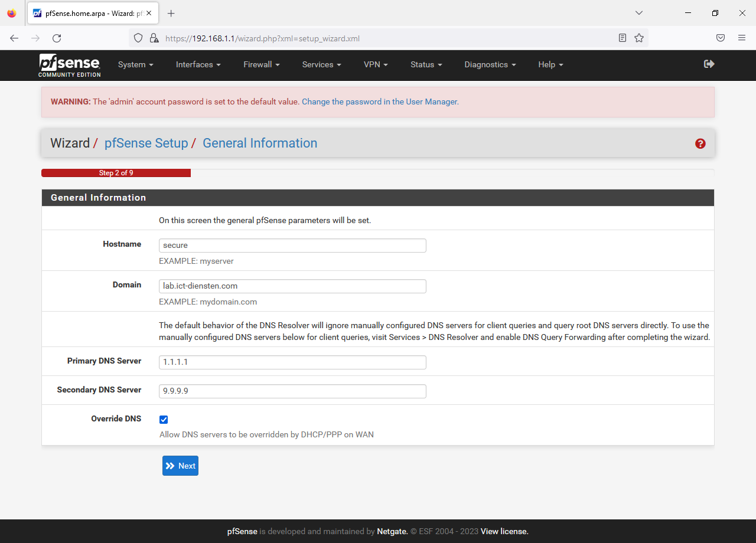Viewport: 756px width, 543px height.
Task: Open the Status dropdown menu
Action: pos(426,65)
